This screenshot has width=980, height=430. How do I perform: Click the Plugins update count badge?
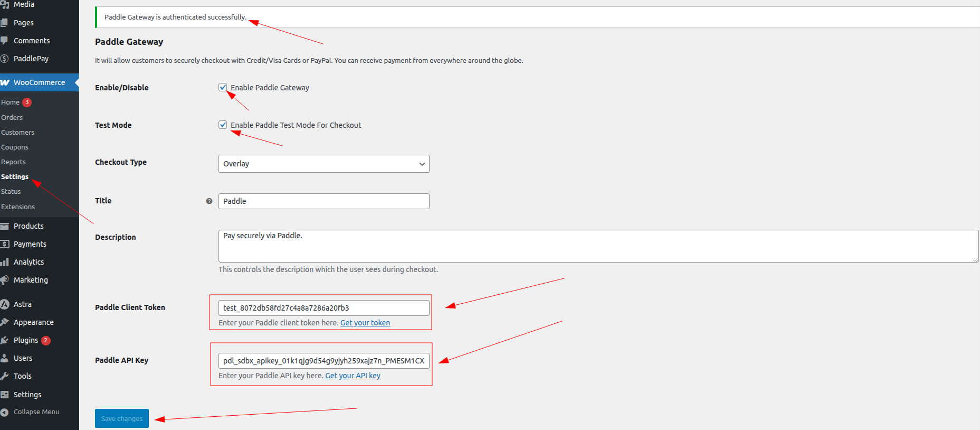tap(46, 340)
